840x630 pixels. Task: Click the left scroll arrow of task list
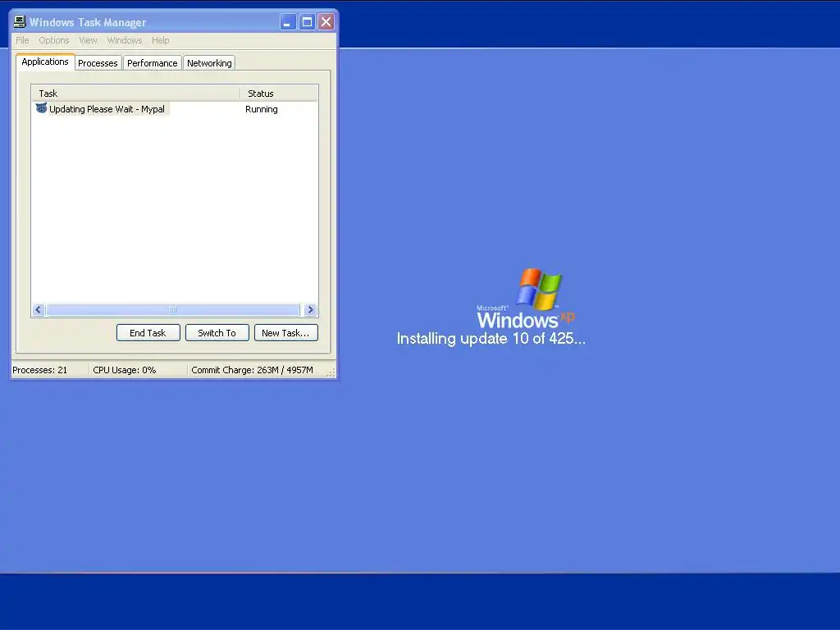39,309
